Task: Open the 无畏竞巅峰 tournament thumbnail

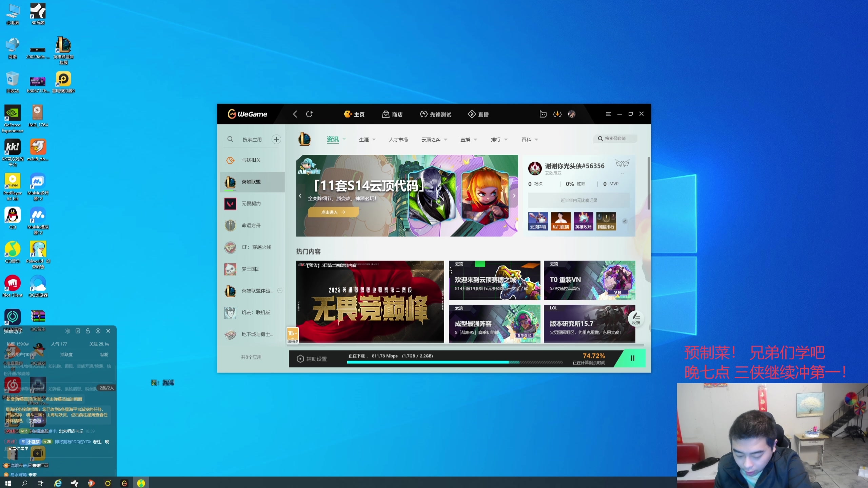Action: click(370, 302)
